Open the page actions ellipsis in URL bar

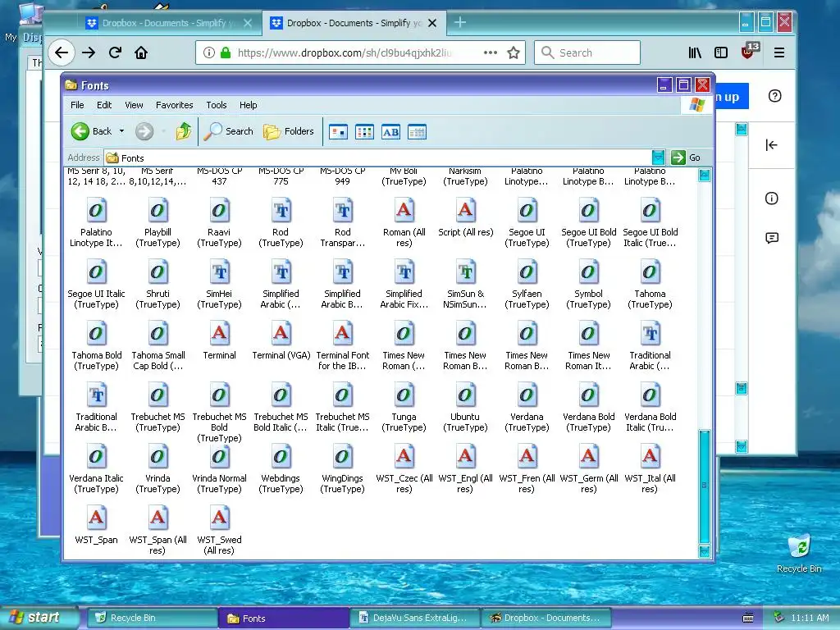click(491, 52)
